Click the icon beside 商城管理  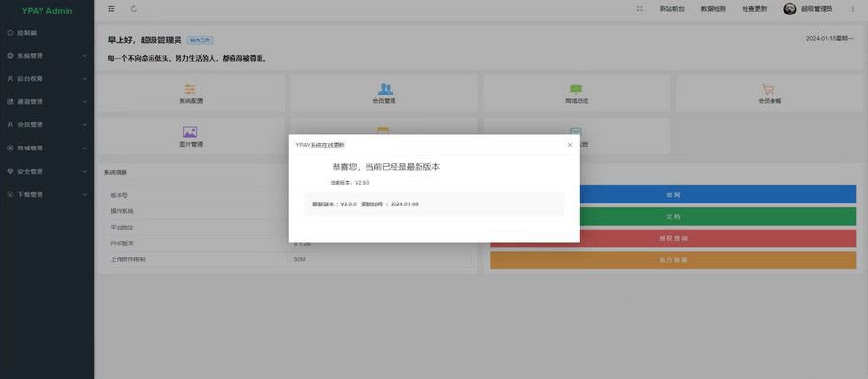pos(10,149)
